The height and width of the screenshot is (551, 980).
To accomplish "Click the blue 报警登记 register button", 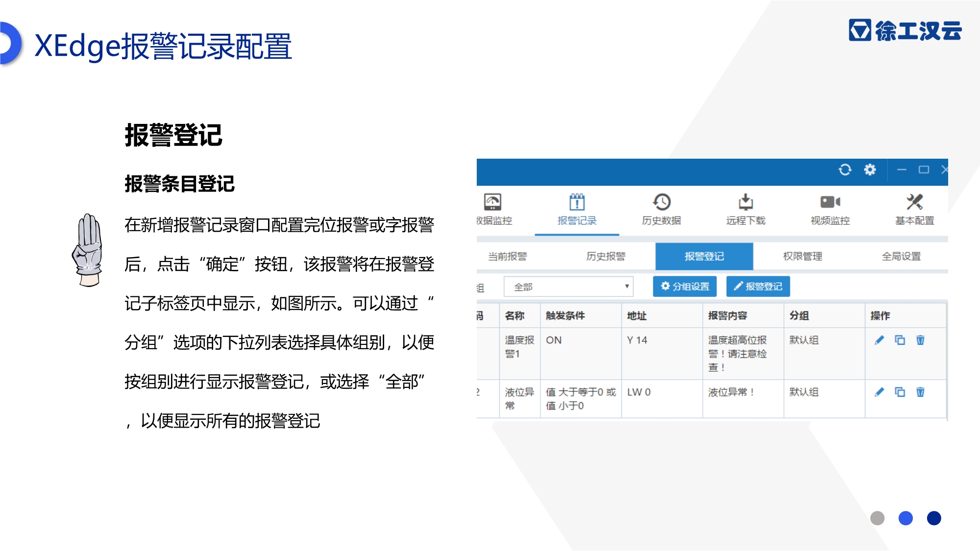I will (758, 287).
